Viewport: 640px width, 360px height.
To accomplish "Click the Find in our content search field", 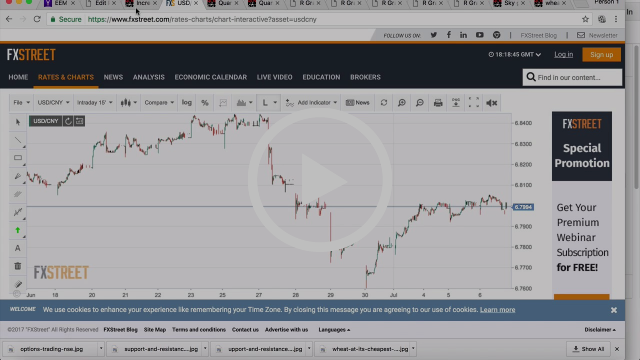I will coord(572,77).
